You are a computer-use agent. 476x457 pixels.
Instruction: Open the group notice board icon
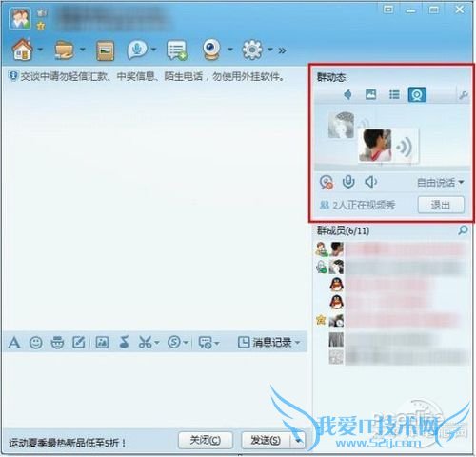tap(177, 50)
